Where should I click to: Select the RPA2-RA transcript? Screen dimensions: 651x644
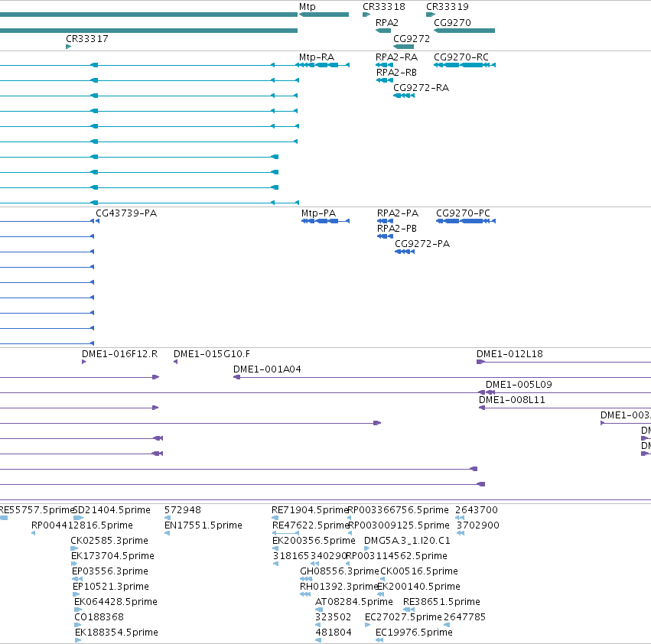coord(384,65)
